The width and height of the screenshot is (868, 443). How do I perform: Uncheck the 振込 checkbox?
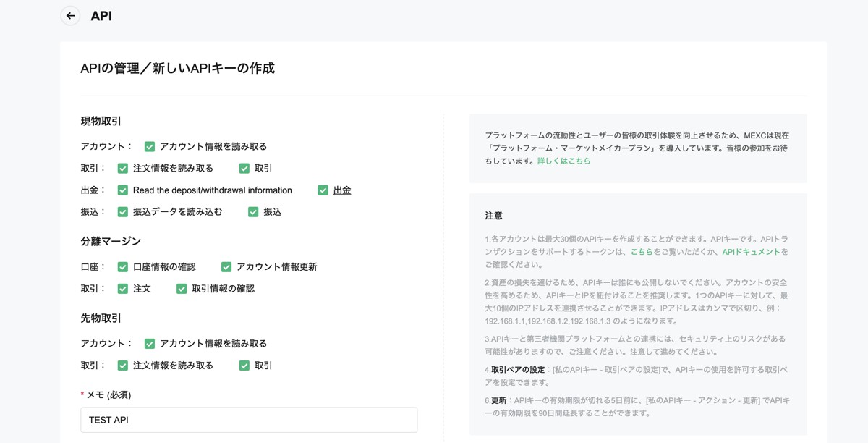click(x=252, y=211)
